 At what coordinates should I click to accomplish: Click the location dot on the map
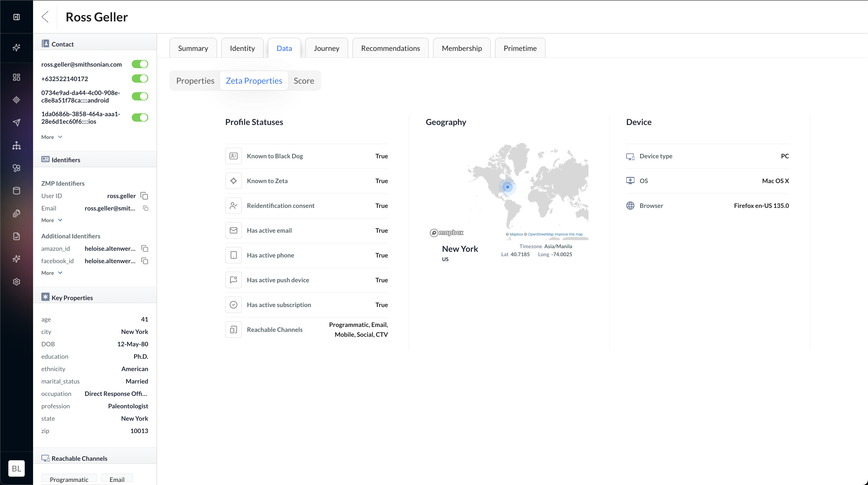pos(507,187)
